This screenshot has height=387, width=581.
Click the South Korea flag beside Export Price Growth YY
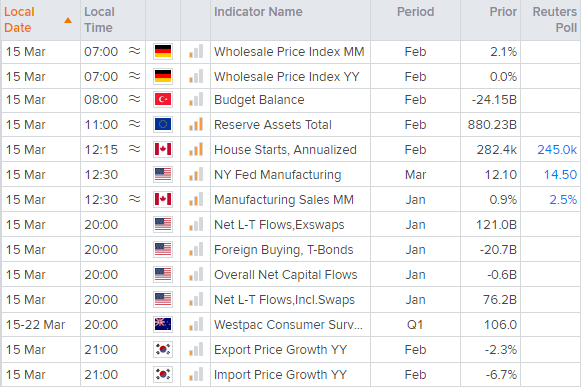[x=163, y=350]
